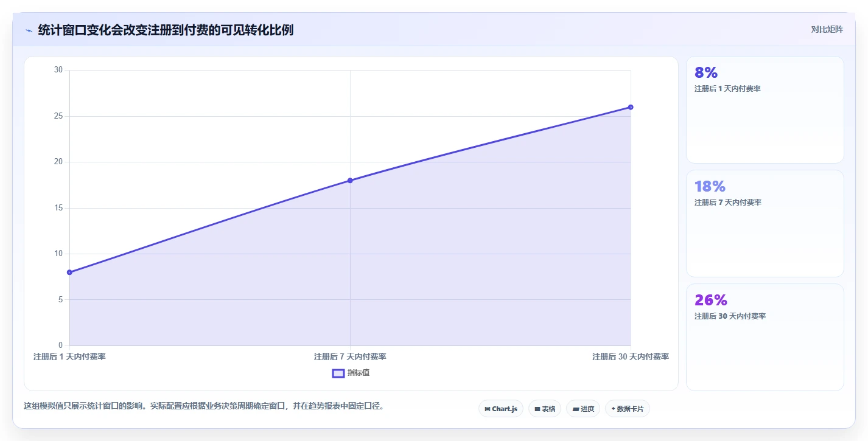This screenshot has width=868, height=441.
Task: Open the 对比矩阵 label in the header
Action: click(x=827, y=30)
